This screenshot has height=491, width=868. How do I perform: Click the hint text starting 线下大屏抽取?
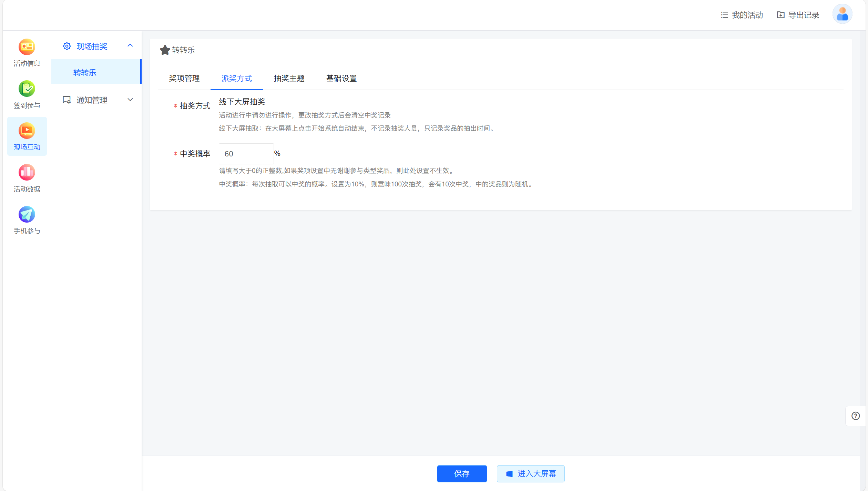pos(357,129)
